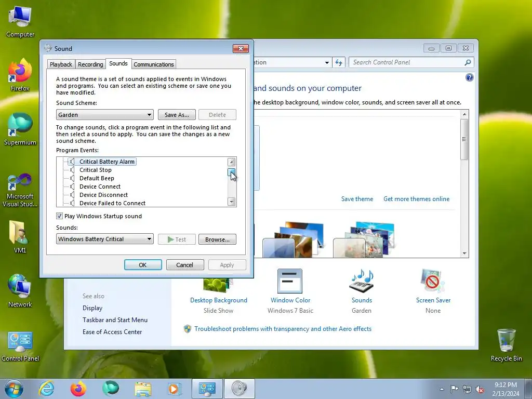532x399 pixels.
Task: Switch to the Sound dialog taskbar button
Action: pos(239,389)
